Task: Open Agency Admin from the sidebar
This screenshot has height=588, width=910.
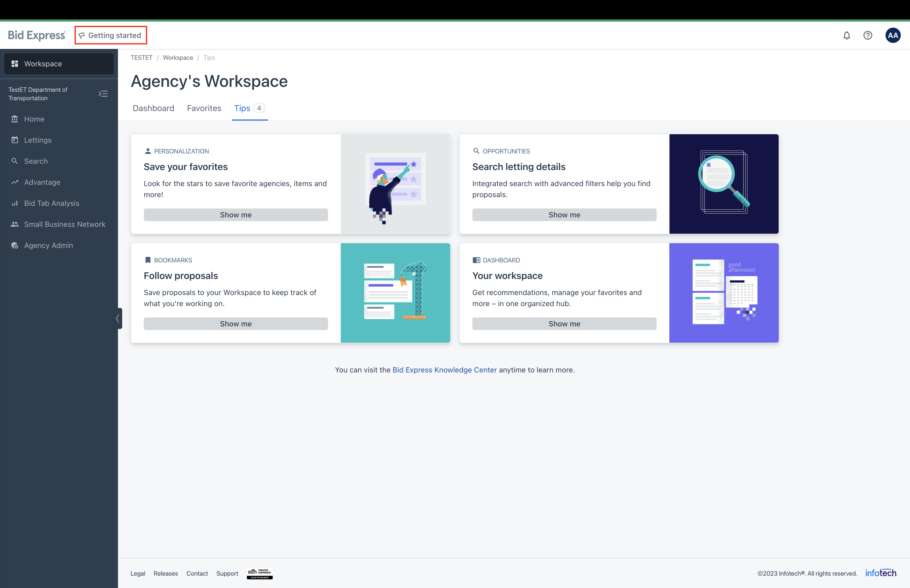Action: click(48, 246)
